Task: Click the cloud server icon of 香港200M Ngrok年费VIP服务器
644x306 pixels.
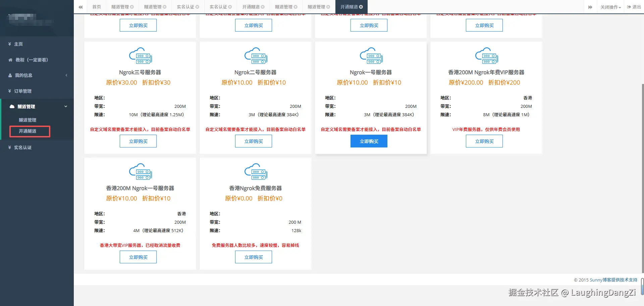Action: tap(486, 56)
